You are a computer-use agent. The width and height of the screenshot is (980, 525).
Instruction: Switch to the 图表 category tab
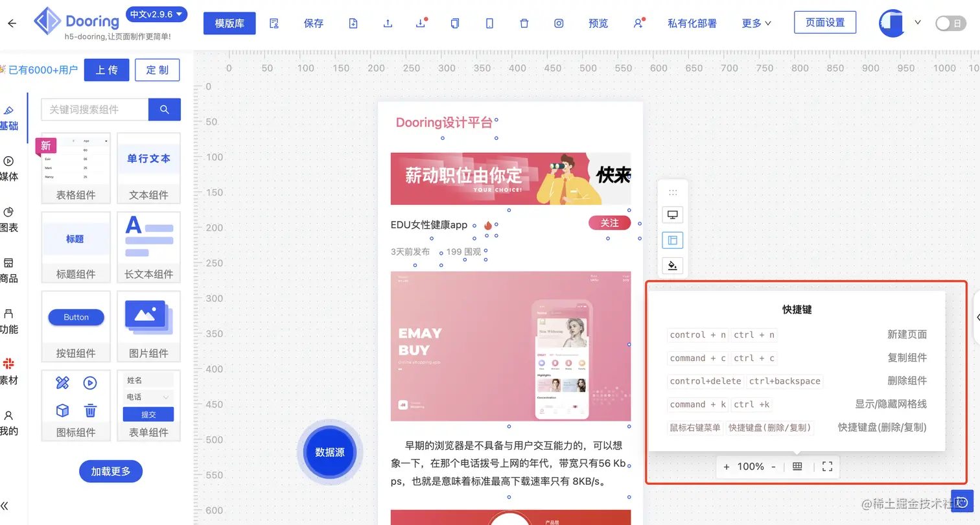8,220
